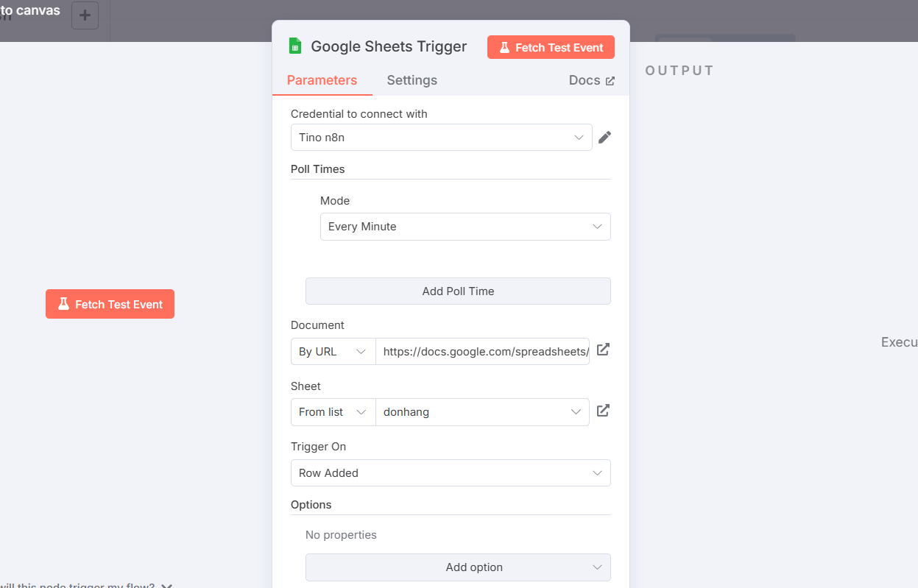Viewport: 918px width, 588px height.
Task: Switch to the Settings tab
Action: [412, 80]
